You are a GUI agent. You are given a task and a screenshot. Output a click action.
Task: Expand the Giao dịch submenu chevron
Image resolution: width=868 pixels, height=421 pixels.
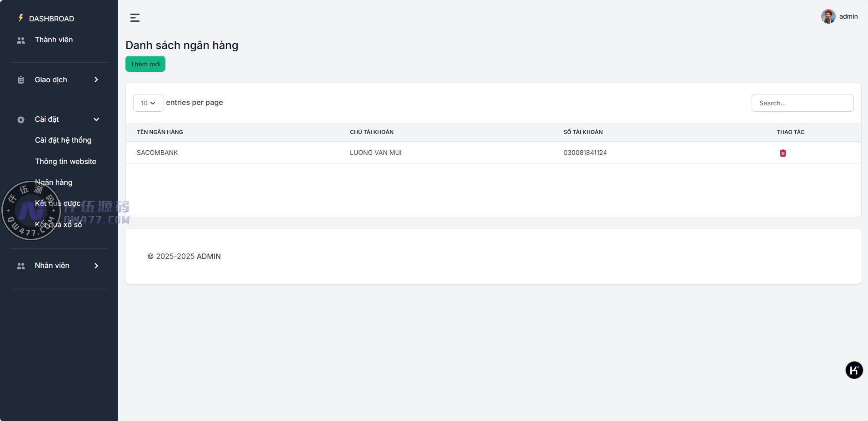point(96,80)
